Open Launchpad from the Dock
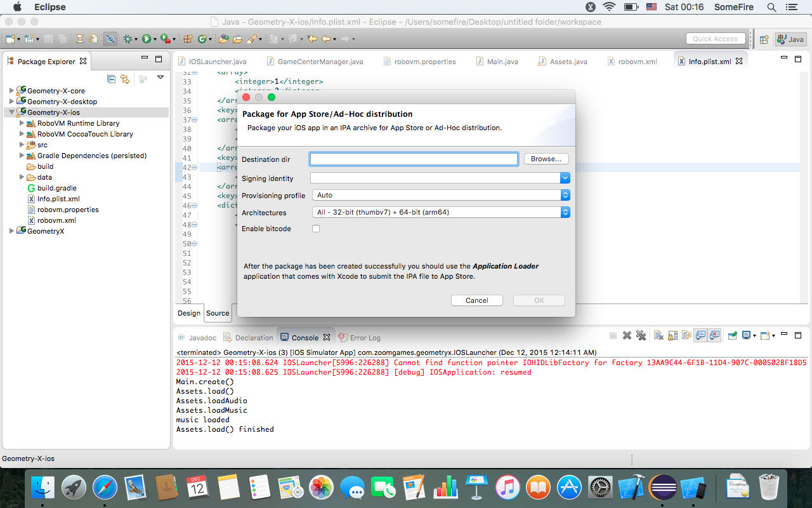812x508 pixels. [74, 487]
